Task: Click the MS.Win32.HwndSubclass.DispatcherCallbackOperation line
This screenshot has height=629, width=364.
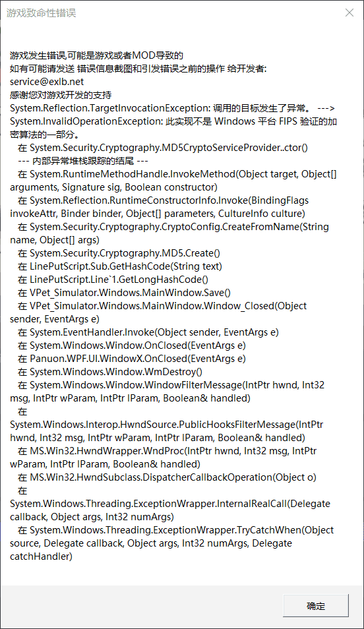Action: 167,477
